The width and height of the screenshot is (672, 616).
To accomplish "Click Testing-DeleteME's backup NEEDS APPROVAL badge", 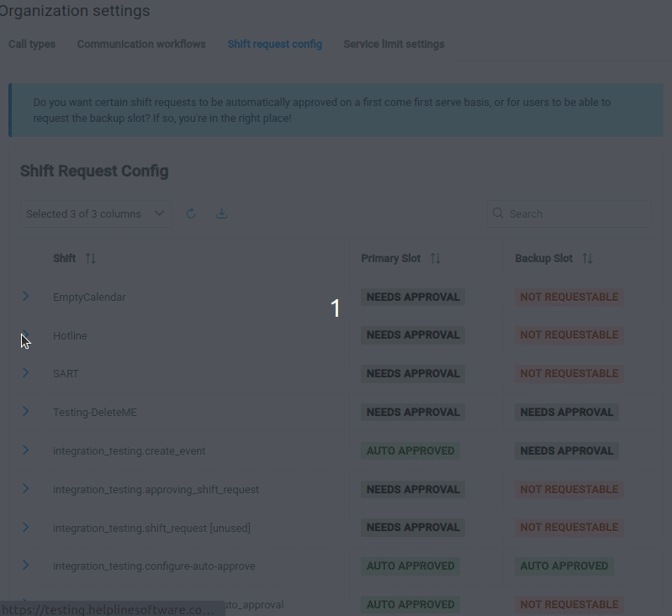I will click(x=567, y=412).
